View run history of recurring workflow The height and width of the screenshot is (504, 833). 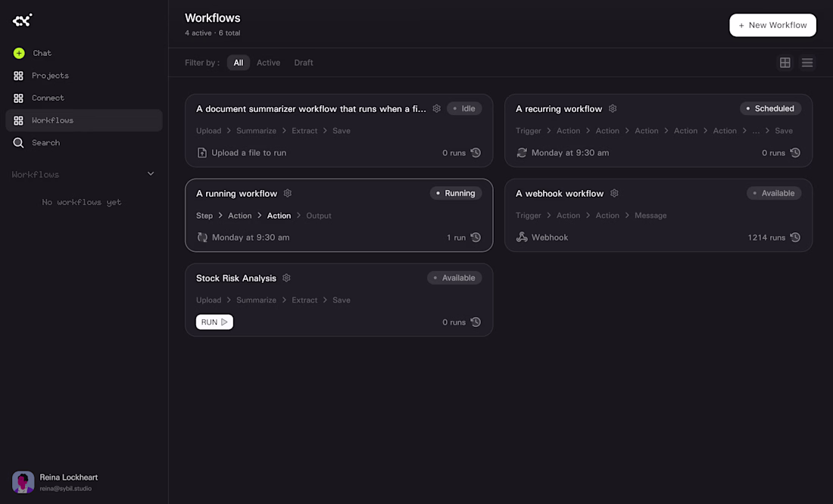(795, 153)
